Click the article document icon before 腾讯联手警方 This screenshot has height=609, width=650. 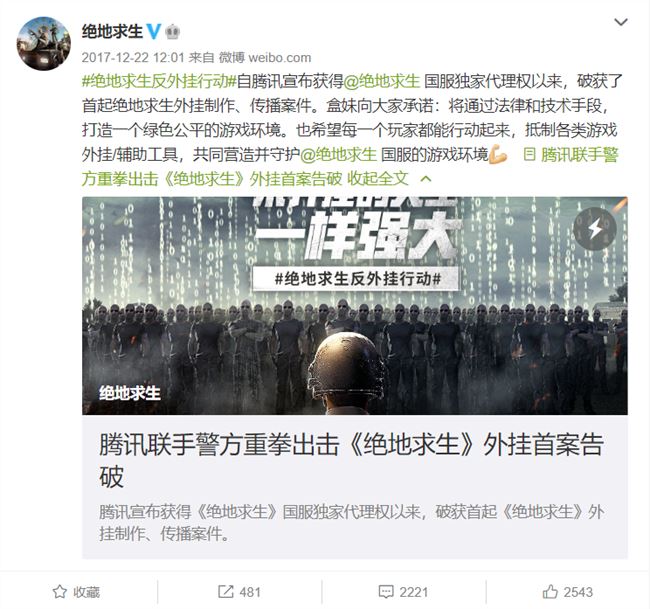(x=529, y=155)
